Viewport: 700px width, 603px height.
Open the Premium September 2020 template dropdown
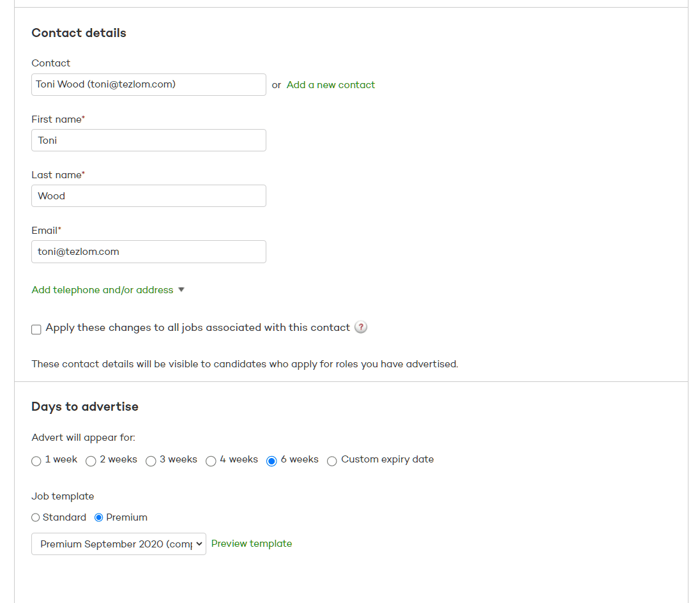point(119,544)
